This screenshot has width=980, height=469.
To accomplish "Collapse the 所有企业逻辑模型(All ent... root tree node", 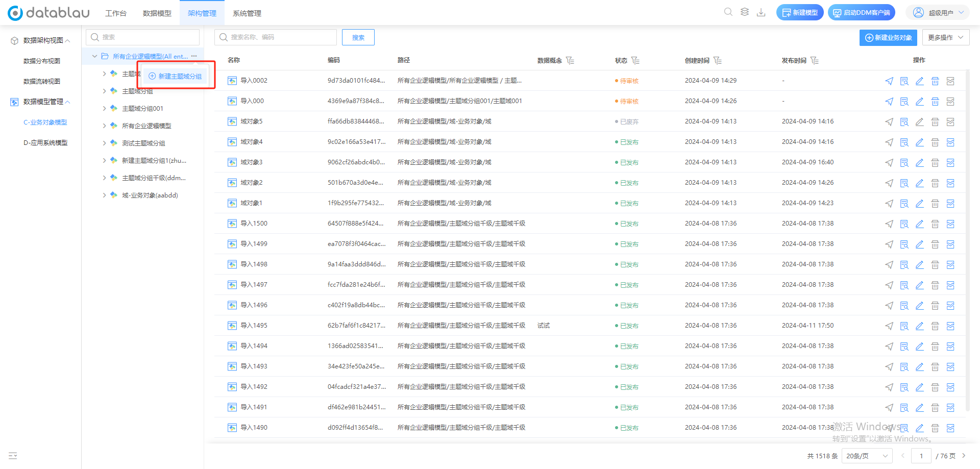I will tap(94, 56).
